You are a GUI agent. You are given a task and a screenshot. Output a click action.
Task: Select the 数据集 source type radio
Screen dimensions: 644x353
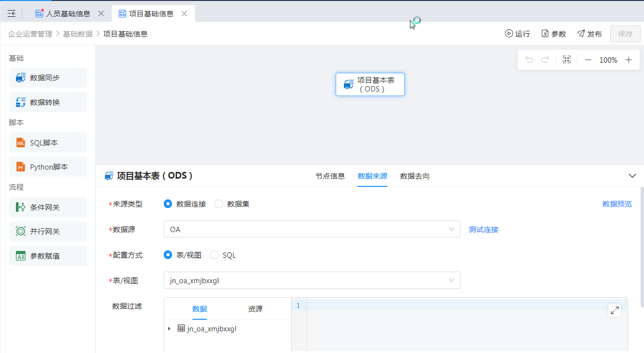[219, 204]
